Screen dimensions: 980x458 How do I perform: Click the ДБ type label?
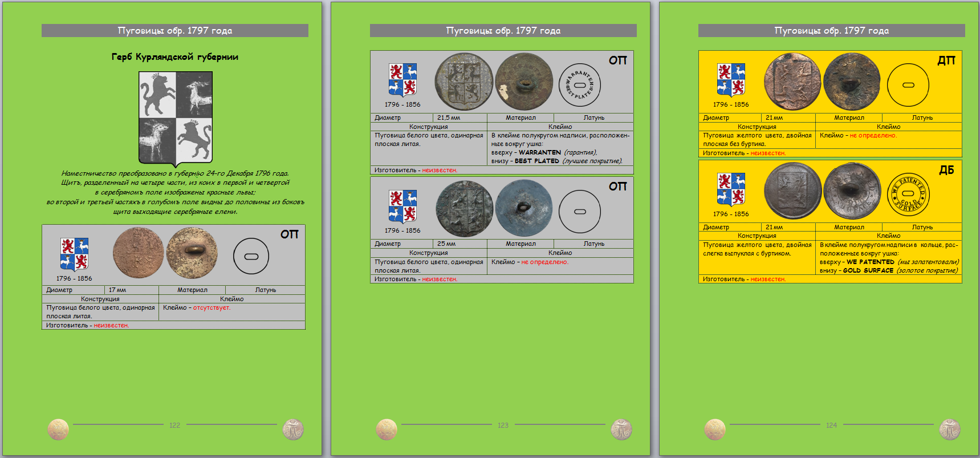(946, 170)
